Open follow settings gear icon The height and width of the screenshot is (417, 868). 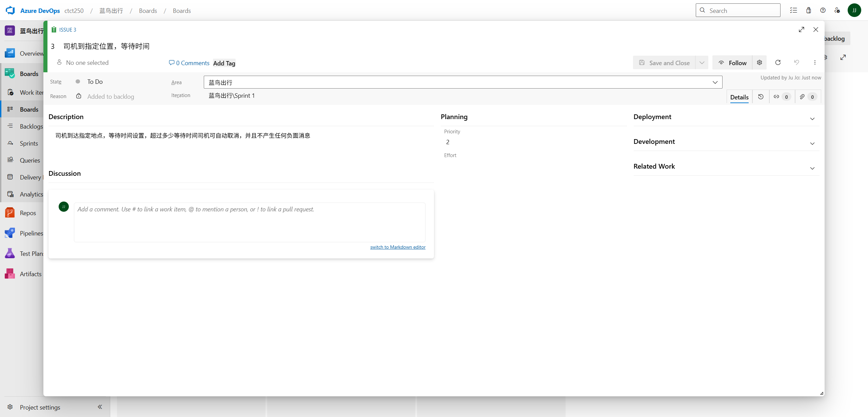[759, 62]
